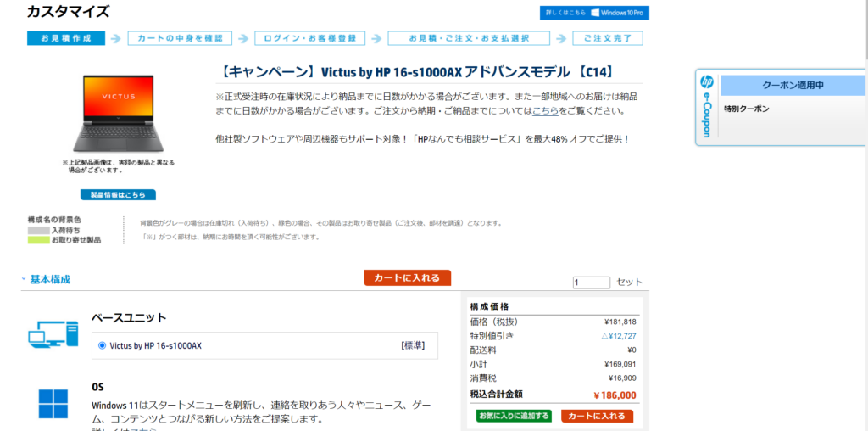Go to ご注文完了 step
The height and width of the screenshot is (431, 868).
click(607, 38)
